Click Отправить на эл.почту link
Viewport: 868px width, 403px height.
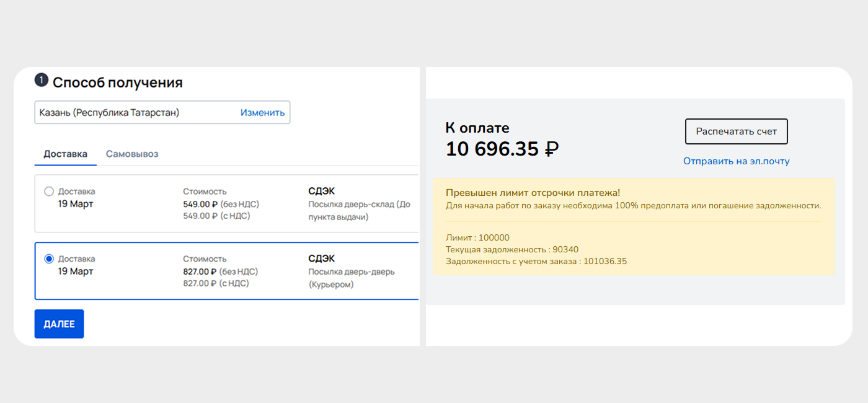pos(736,161)
